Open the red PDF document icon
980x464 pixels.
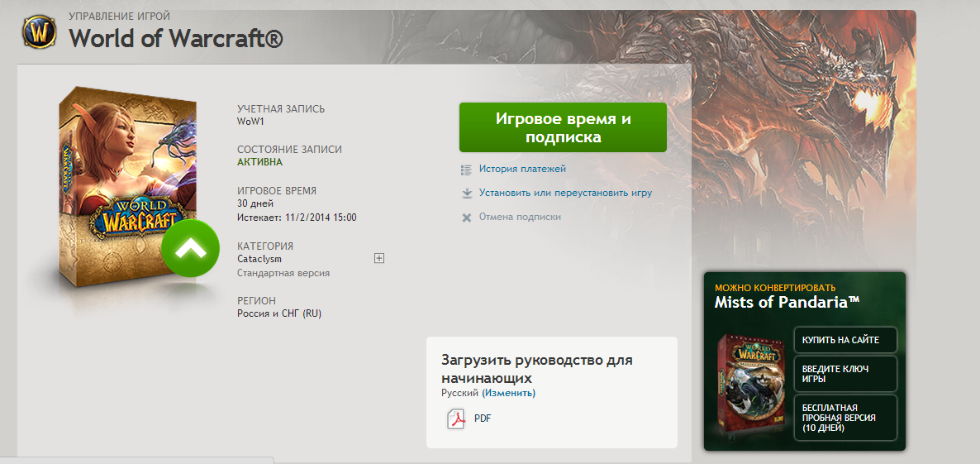(456, 419)
